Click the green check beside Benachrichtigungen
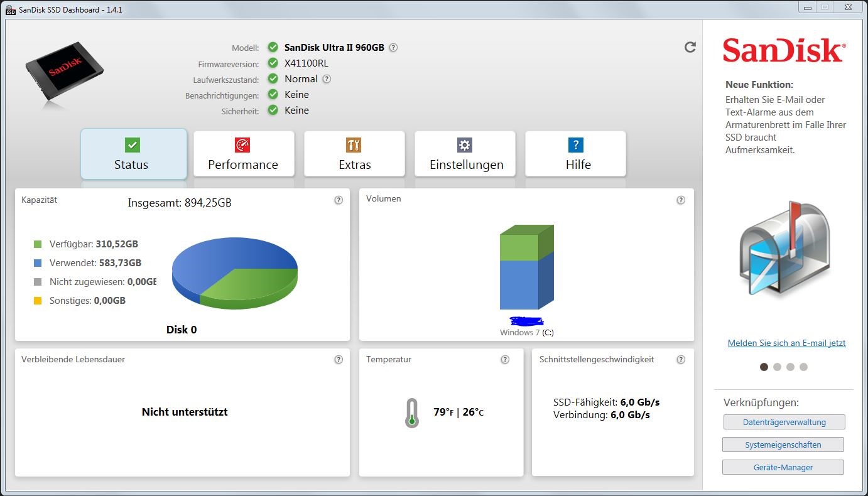The width and height of the screenshot is (868, 496). 273,94
